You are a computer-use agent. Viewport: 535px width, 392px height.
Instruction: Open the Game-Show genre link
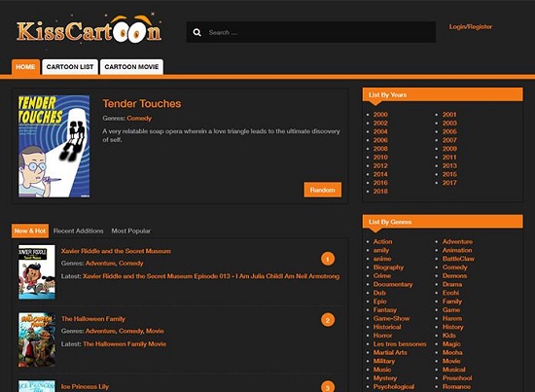pyautogui.click(x=392, y=319)
